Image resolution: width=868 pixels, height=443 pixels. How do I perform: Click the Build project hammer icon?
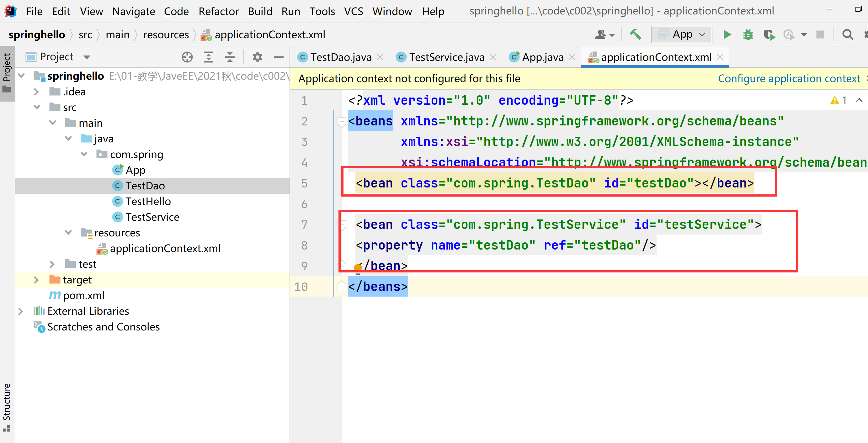point(635,34)
